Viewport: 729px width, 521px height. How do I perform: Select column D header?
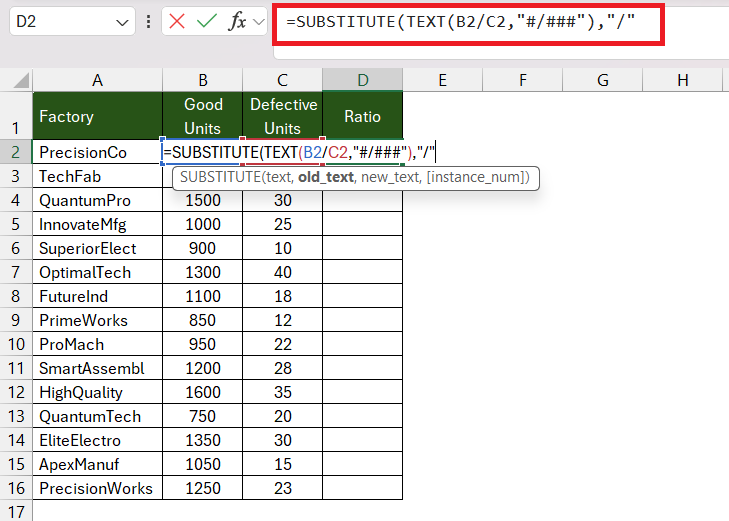[x=363, y=80]
